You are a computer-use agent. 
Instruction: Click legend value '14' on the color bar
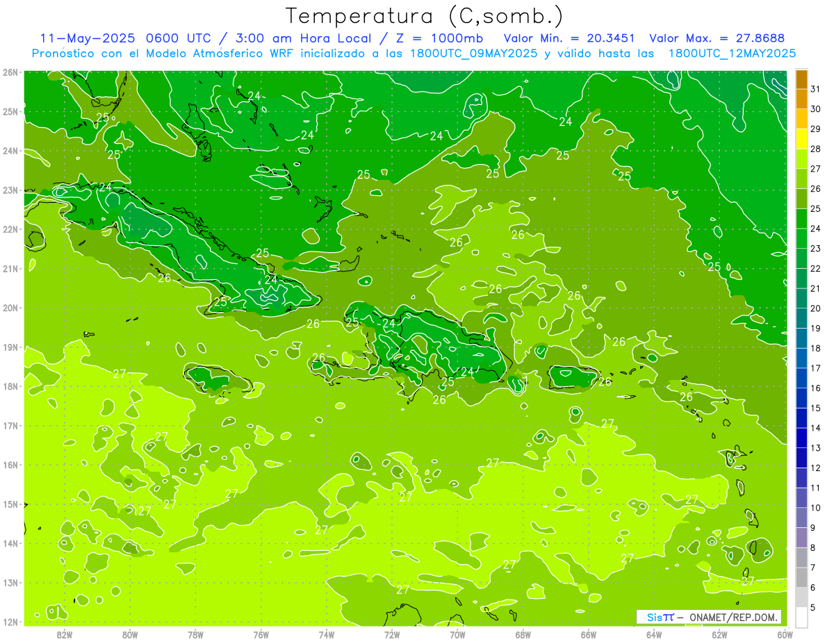(815, 428)
